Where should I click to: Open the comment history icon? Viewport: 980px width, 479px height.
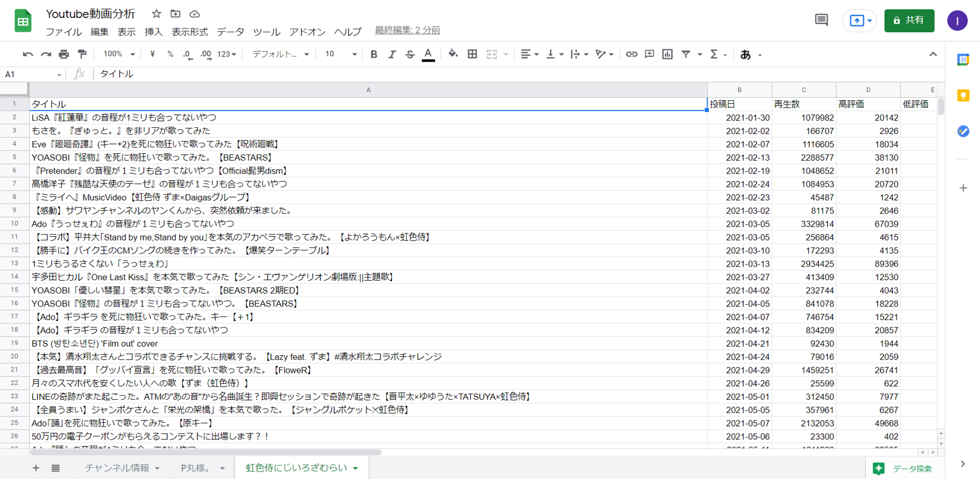point(821,20)
